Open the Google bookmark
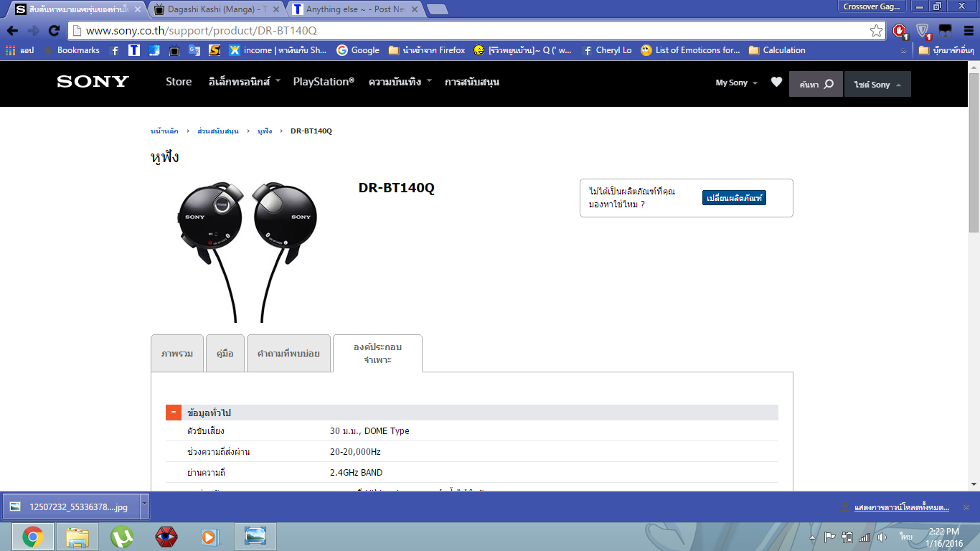This screenshot has width=980, height=551. [358, 50]
